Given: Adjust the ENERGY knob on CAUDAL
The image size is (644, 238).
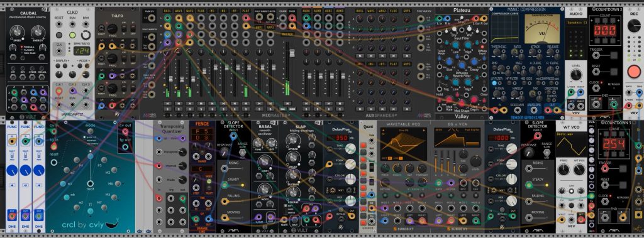Looking at the screenshot, I should pyautogui.click(x=38, y=32).
